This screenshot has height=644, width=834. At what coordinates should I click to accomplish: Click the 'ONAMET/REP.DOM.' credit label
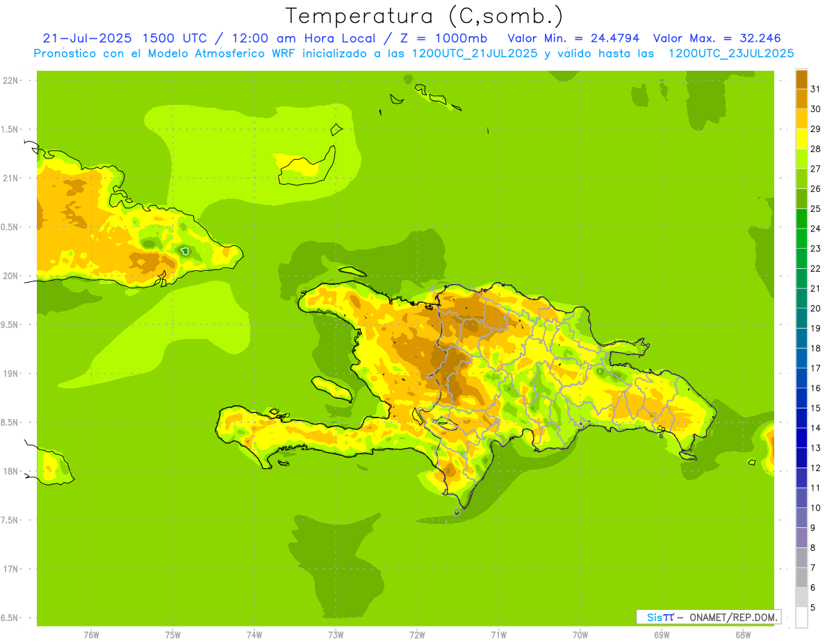(733, 617)
